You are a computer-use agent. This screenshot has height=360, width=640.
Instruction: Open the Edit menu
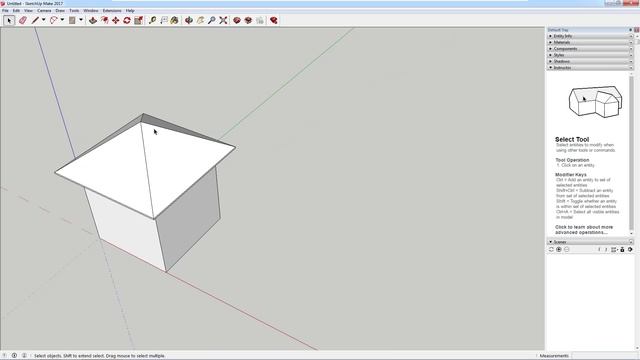pos(16,11)
